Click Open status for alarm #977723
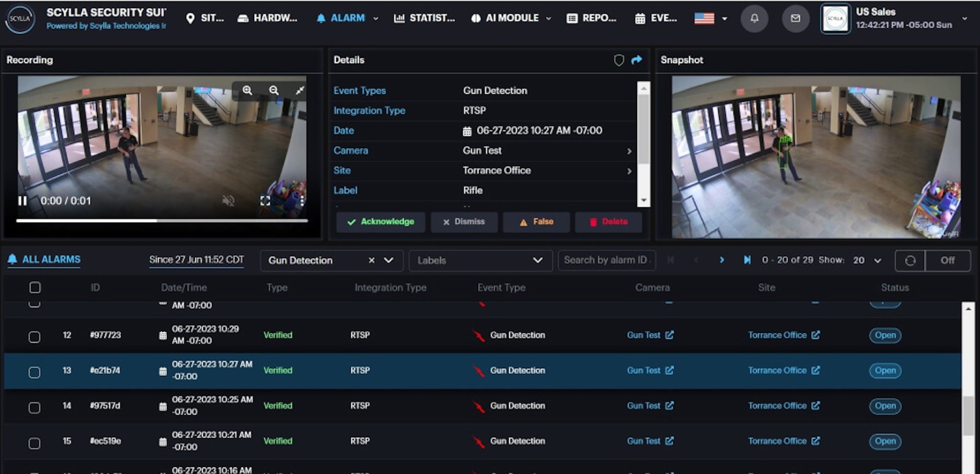 pos(885,336)
